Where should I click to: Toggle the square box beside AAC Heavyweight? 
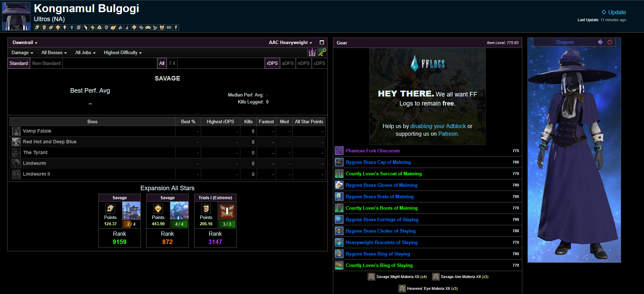[x=322, y=42]
